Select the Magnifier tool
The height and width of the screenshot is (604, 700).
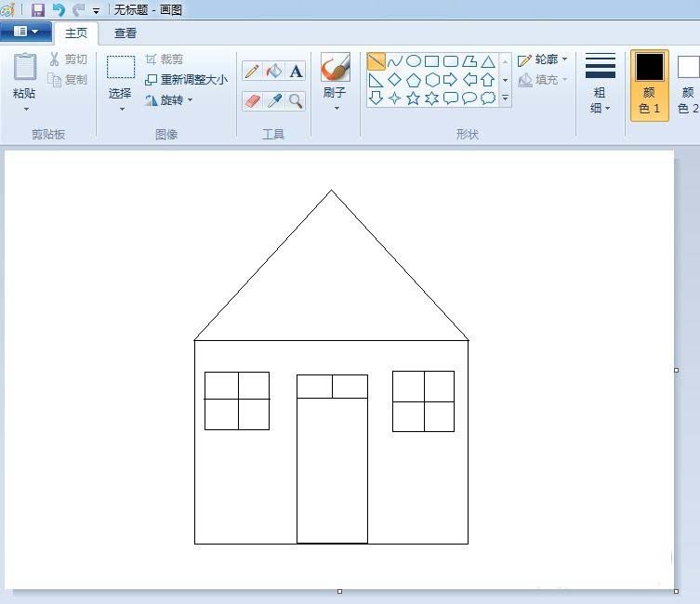tap(296, 100)
